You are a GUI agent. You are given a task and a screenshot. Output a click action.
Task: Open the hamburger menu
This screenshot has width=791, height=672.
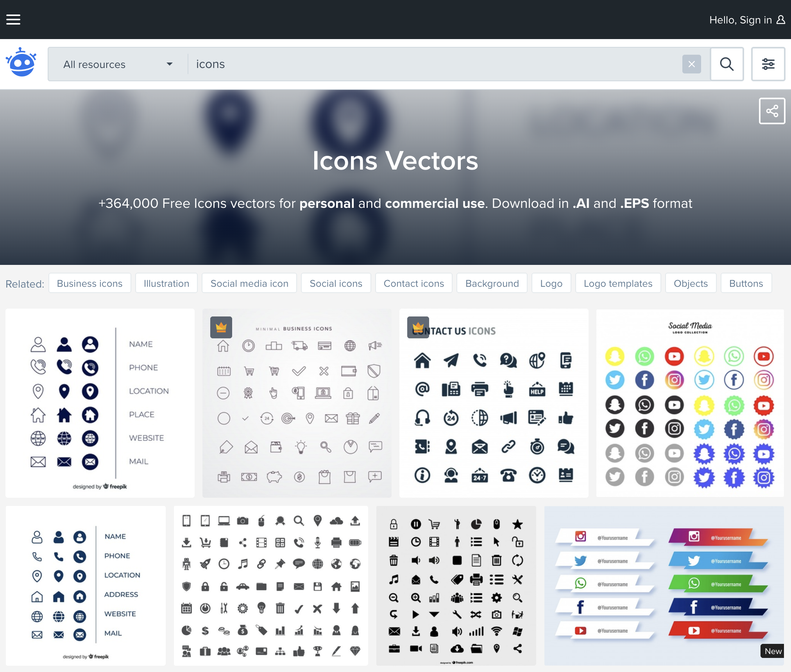coord(13,20)
